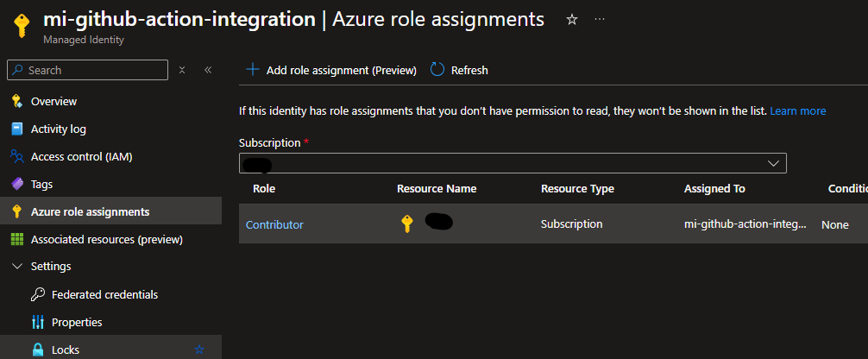Image resolution: width=868 pixels, height=359 pixels.
Task: Follow the Learn more link
Action: [798, 110]
